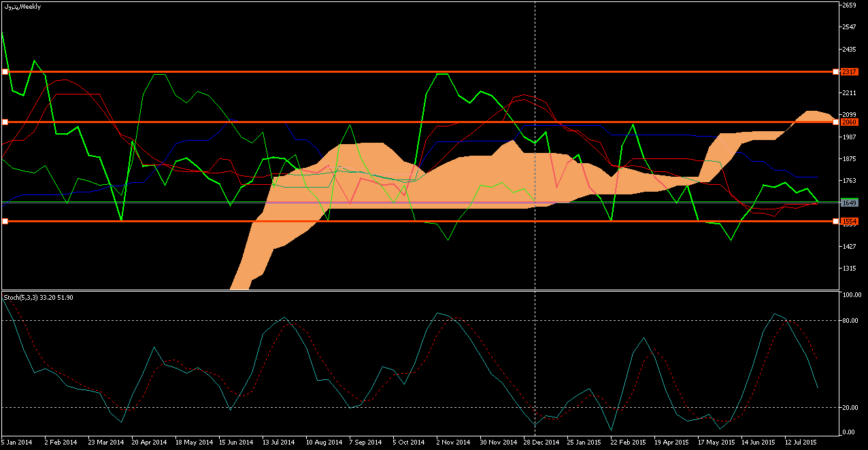Click the 5 Jan 2014 date label
Viewport: 868px width, 450px height.
coord(16,442)
